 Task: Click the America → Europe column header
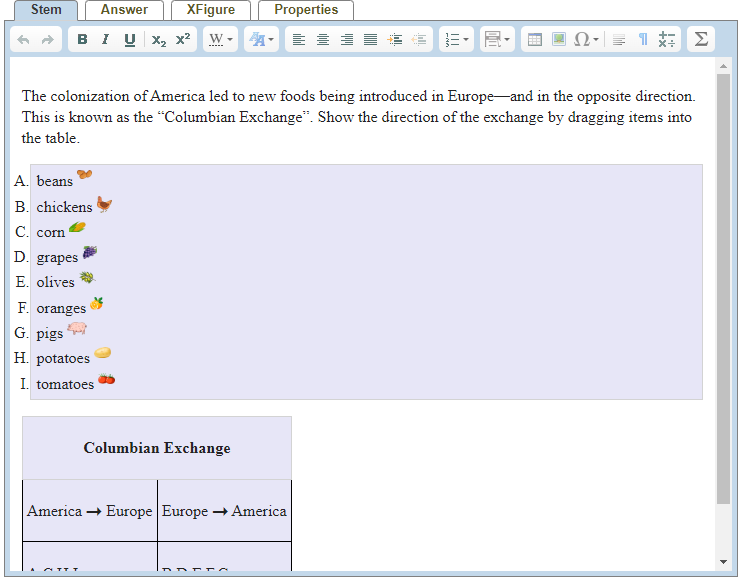(90, 511)
